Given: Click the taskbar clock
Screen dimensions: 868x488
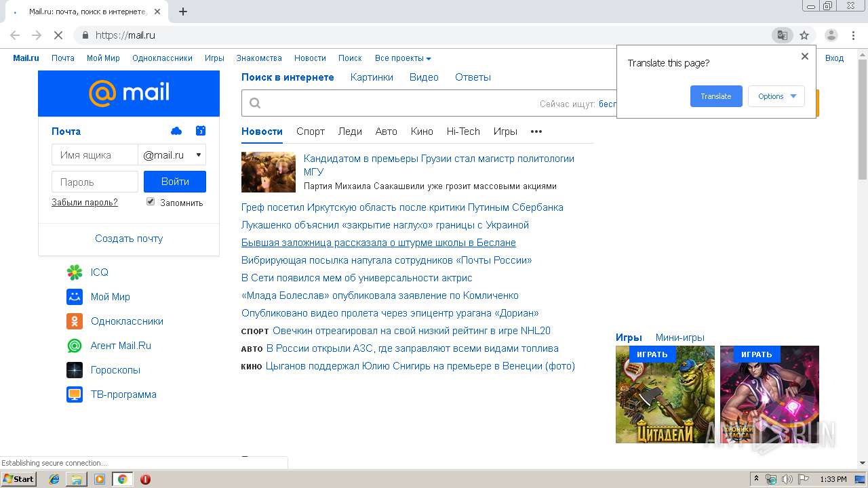Looking at the screenshot, I should click(833, 479).
